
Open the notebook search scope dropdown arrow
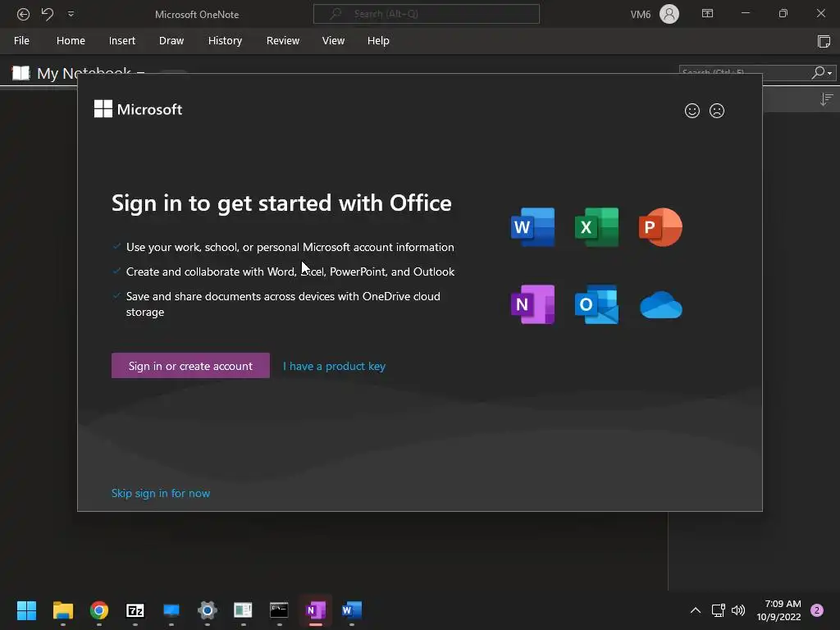point(830,73)
